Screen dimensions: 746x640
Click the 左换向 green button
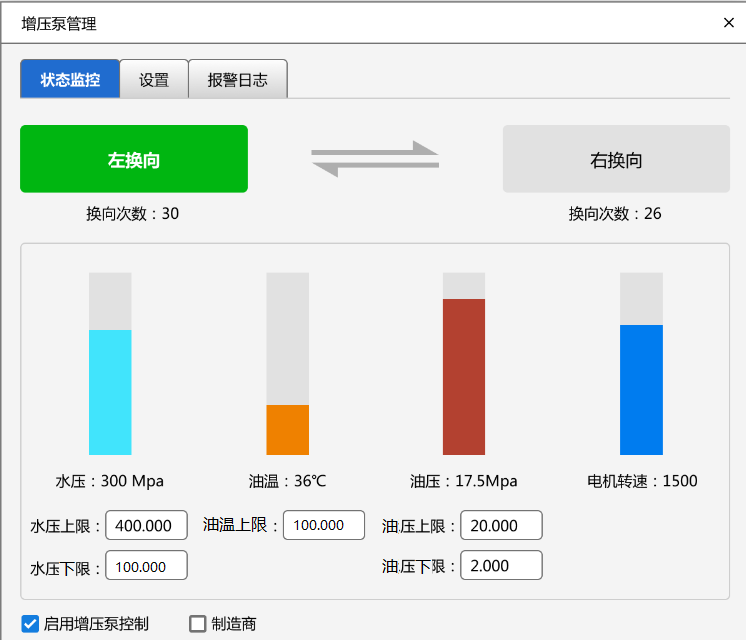click(134, 159)
